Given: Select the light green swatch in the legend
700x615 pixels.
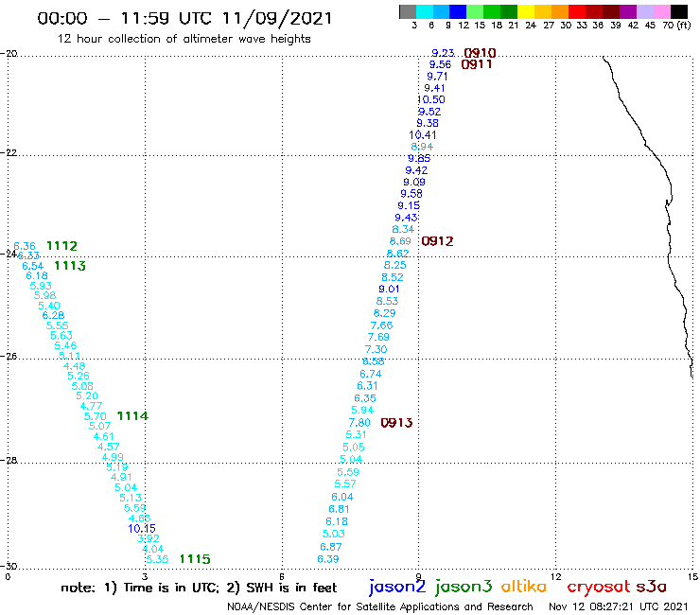Looking at the screenshot, I should [475, 11].
